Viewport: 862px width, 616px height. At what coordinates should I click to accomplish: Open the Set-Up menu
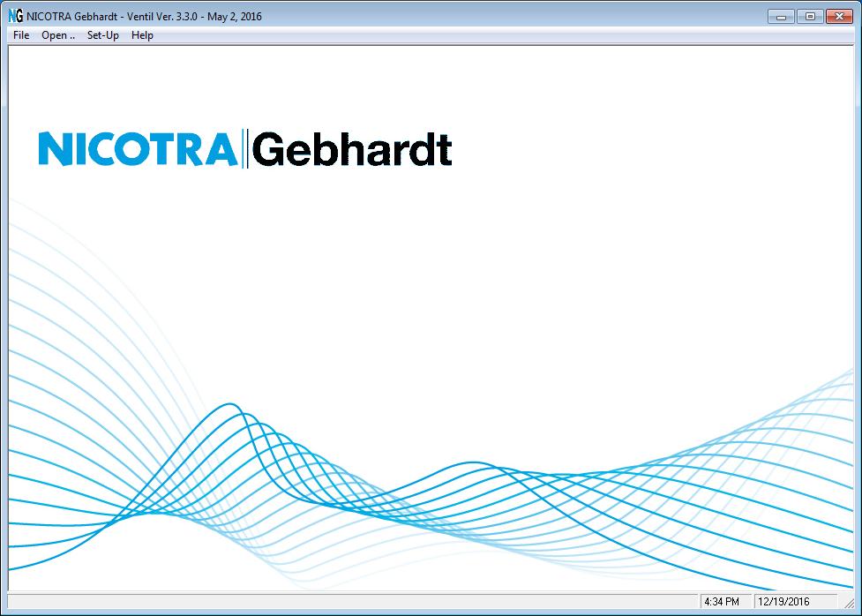point(103,35)
